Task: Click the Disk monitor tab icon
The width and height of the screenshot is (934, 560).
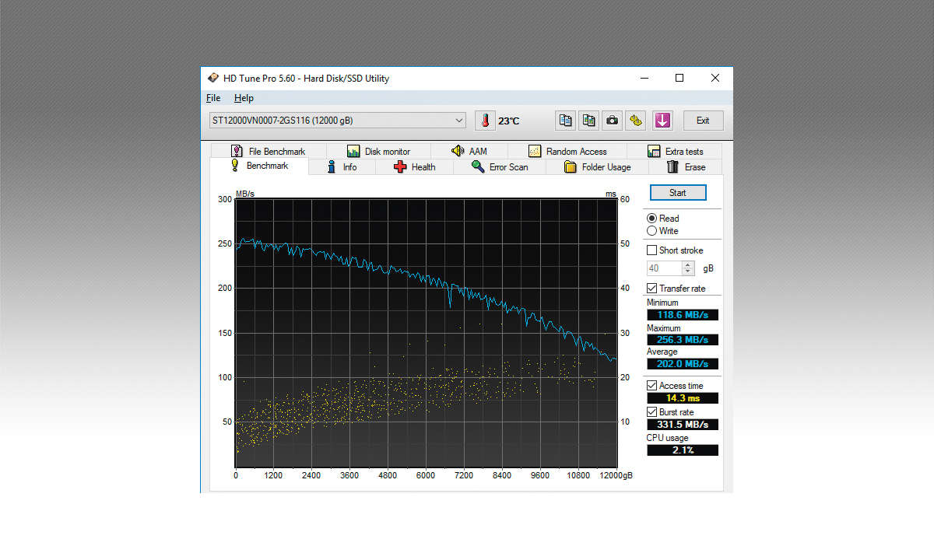Action: 353,151
